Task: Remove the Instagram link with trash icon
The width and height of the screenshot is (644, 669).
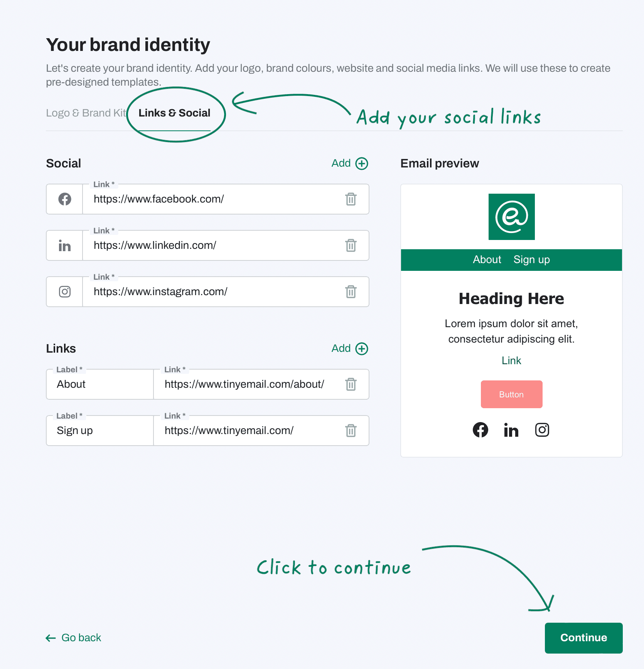Action: tap(351, 292)
